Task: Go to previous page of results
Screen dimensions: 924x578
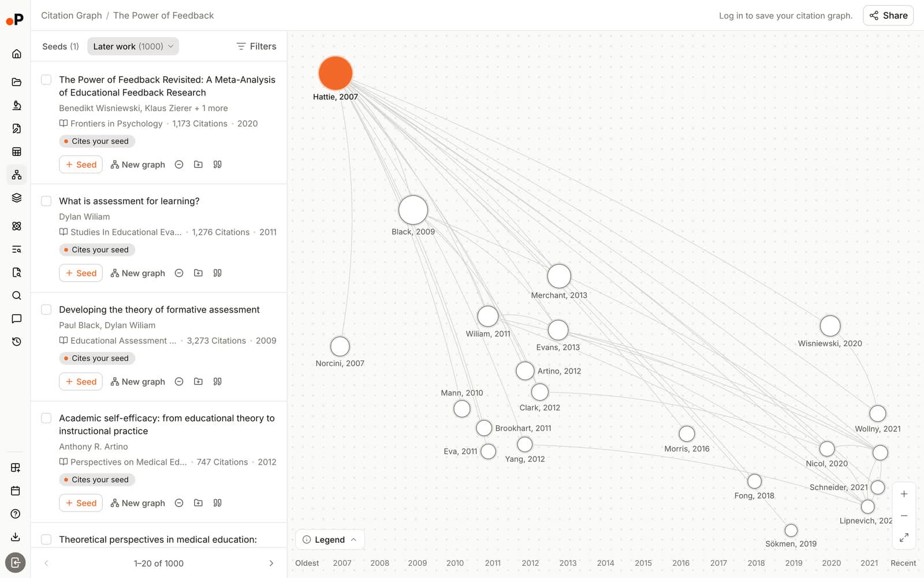Action: click(46, 564)
